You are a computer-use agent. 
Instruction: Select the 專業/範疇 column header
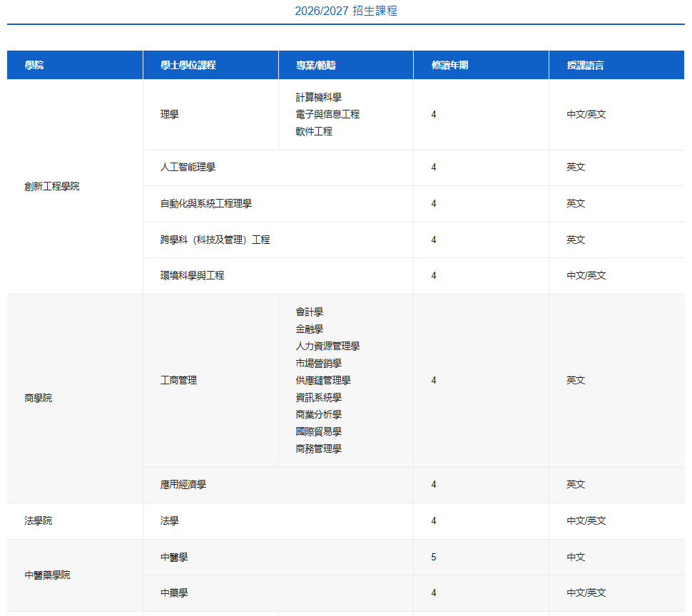(x=316, y=65)
